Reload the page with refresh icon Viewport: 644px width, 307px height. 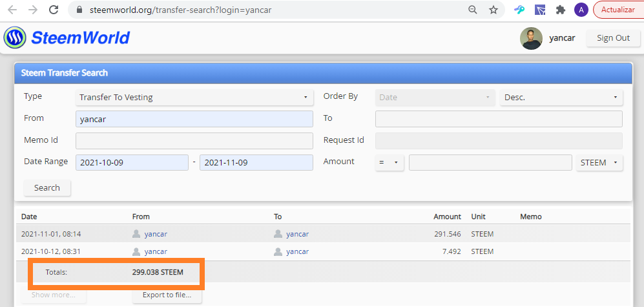pyautogui.click(x=54, y=10)
